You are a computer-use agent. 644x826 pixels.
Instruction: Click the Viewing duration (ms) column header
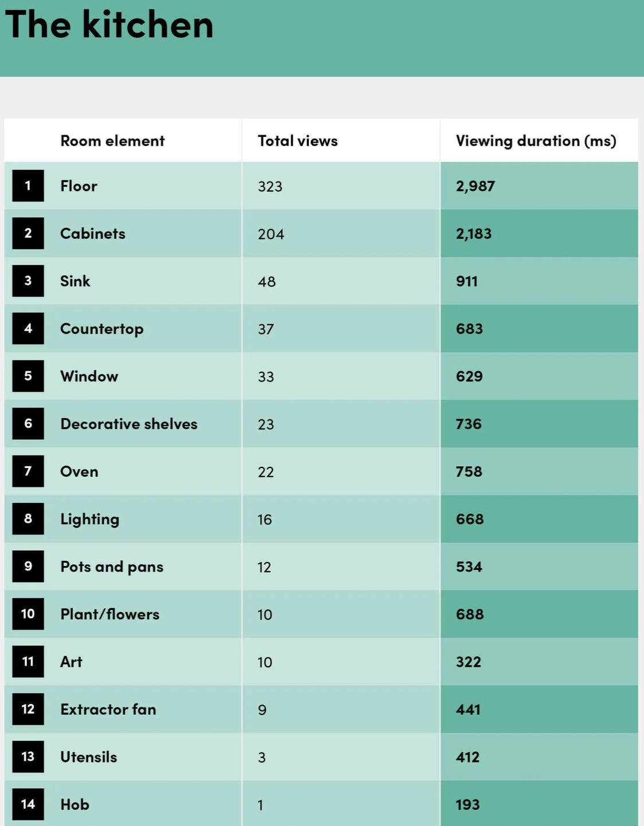click(x=536, y=141)
